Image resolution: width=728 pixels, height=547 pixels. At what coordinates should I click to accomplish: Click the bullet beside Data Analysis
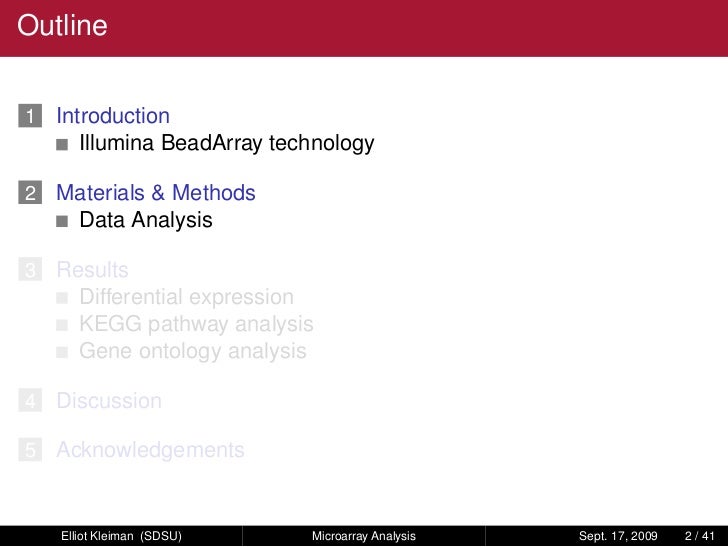(x=62, y=221)
